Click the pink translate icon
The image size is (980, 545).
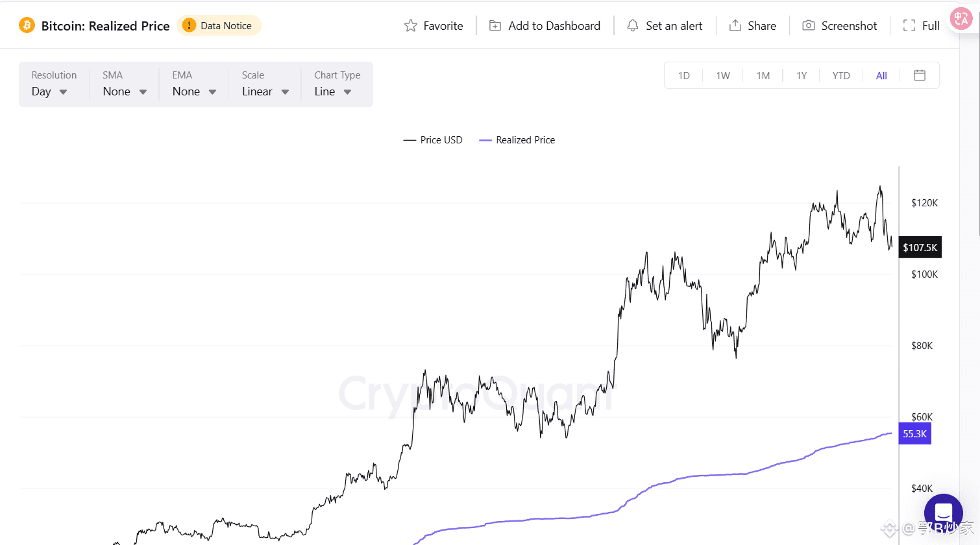961,19
